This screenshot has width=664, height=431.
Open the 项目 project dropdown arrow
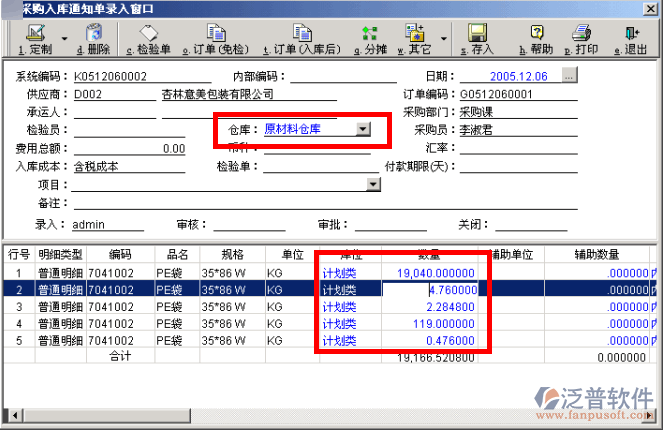pos(374,185)
